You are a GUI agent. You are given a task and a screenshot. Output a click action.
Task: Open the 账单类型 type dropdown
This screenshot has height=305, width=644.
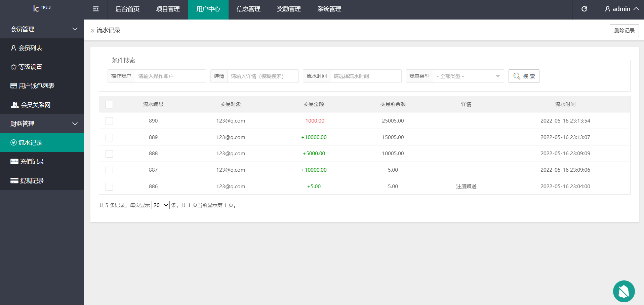coord(468,76)
